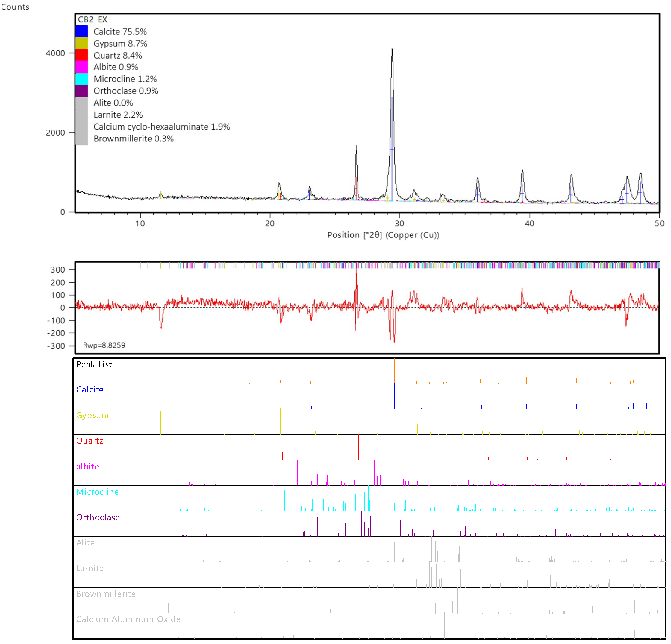Click the purple Orthoclase legend swatch
This screenshot has width=671, height=644.
(x=81, y=91)
